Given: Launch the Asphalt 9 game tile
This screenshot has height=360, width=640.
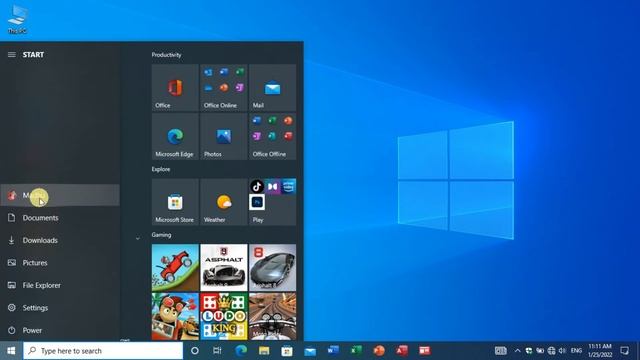Looking at the screenshot, I should (x=224, y=267).
